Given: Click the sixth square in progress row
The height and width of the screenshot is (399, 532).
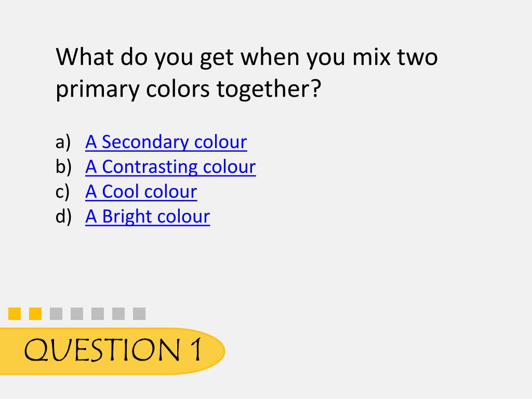Looking at the screenshot, I should click(x=118, y=313).
